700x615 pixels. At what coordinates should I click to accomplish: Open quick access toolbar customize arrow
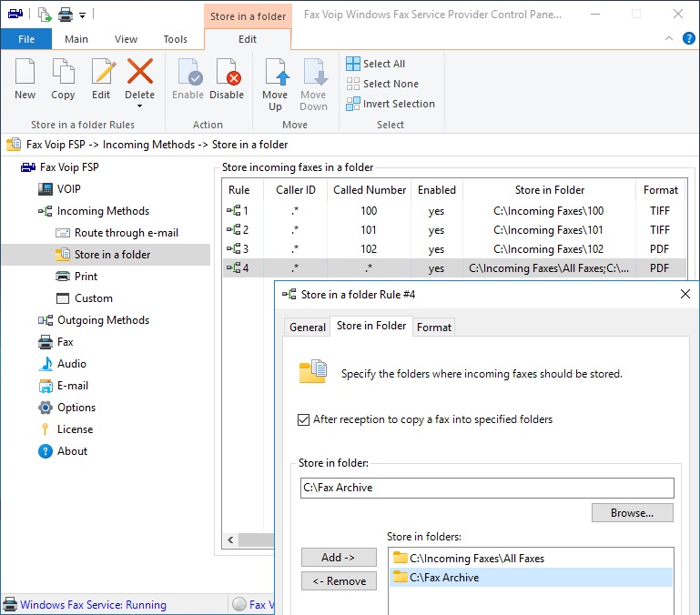click(x=82, y=15)
